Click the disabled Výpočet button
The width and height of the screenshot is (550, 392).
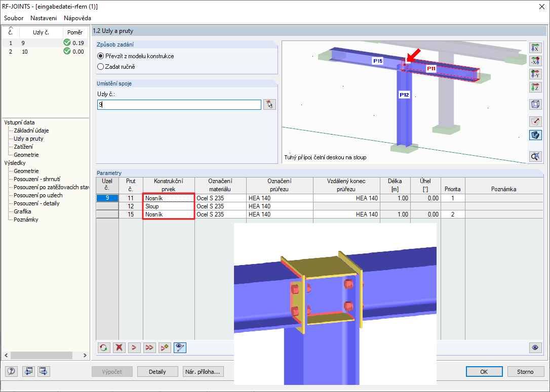tap(112, 372)
